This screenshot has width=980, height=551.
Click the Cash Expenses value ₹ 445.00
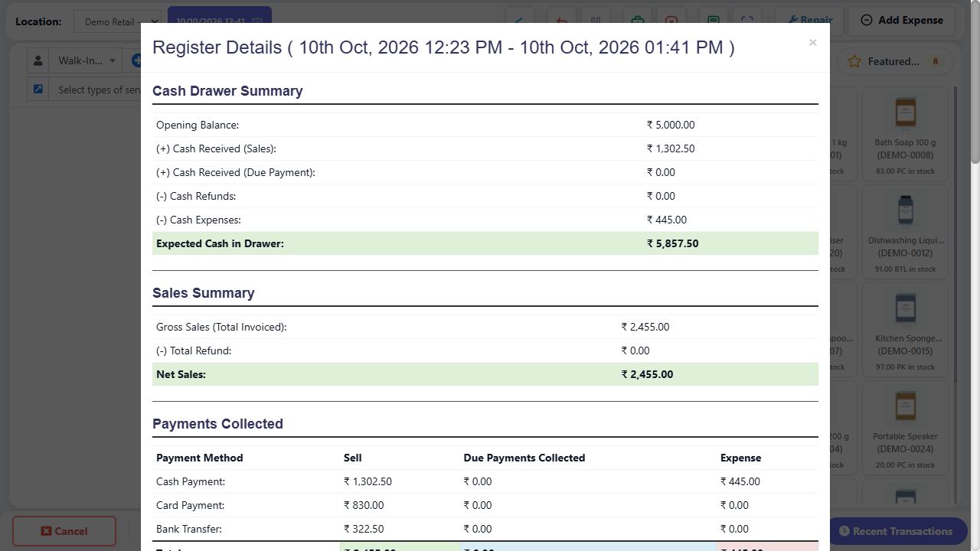pos(667,220)
